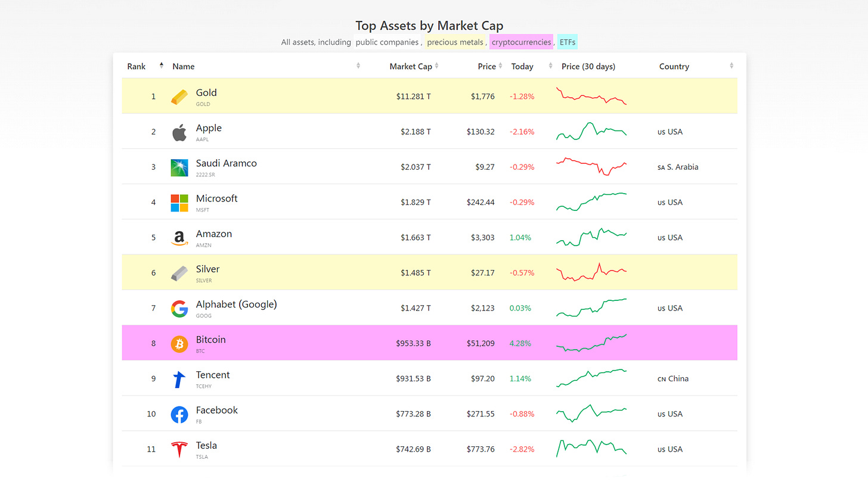Click the China country label
The width and height of the screenshot is (868, 488).
(673, 379)
